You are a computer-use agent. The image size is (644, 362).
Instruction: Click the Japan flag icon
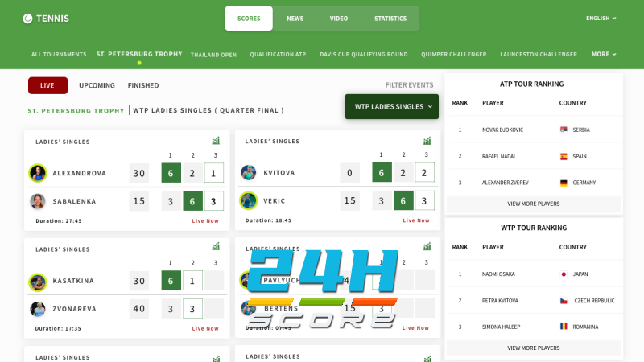tap(563, 274)
